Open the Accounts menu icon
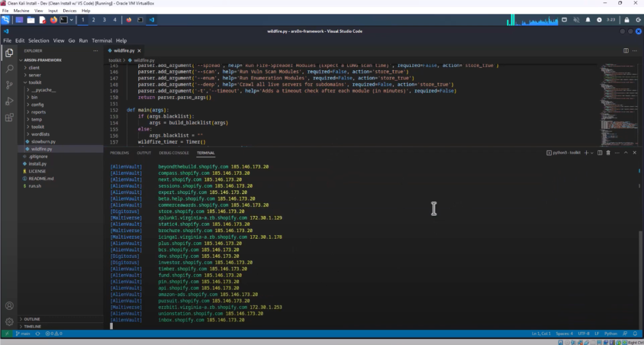 pyautogui.click(x=9, y=306)
